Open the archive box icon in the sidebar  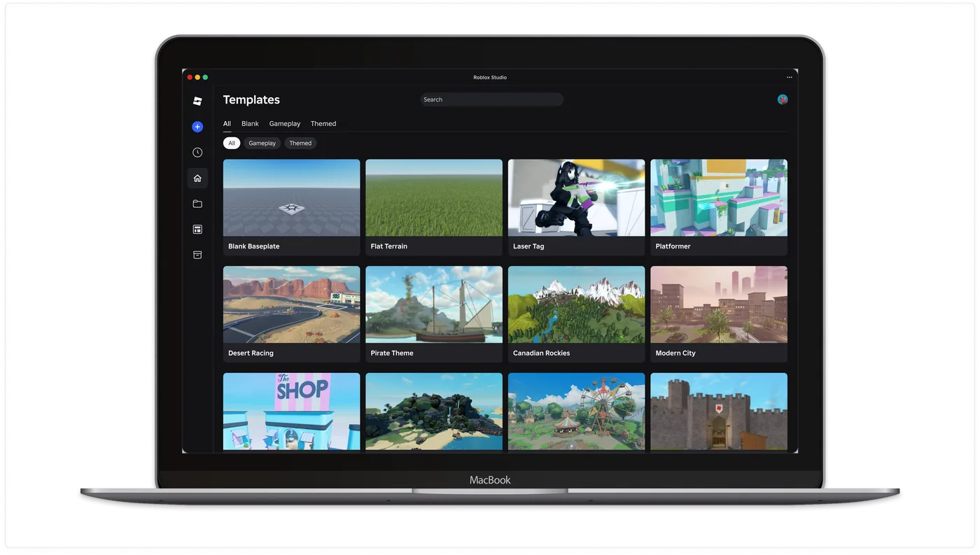(197, 255)
